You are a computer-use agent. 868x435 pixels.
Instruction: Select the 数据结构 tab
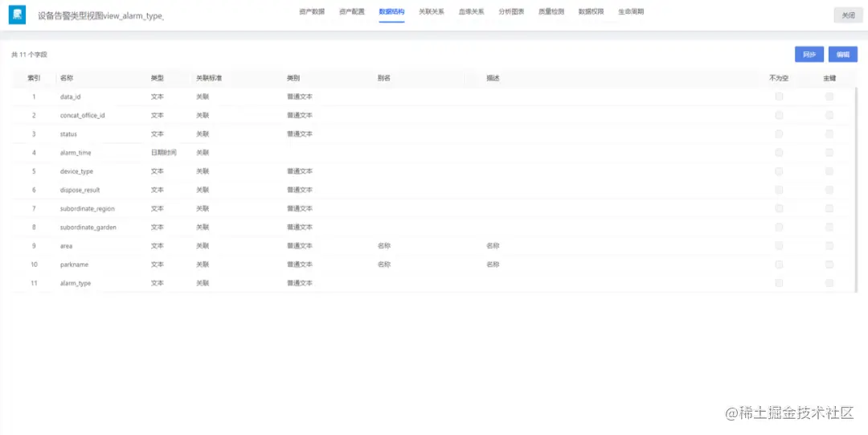click(x=392, y=11)
